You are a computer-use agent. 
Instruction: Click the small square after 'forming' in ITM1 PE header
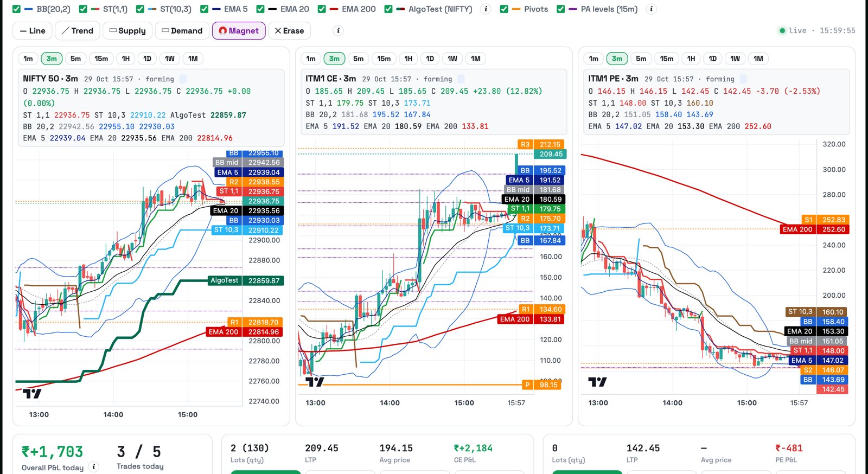tap(743, 79)
